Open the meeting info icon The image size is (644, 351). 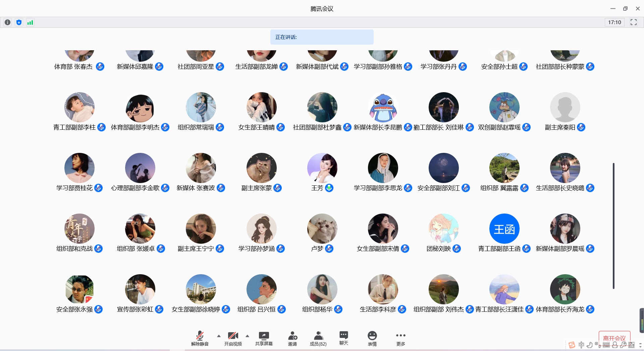coord(7,22)
